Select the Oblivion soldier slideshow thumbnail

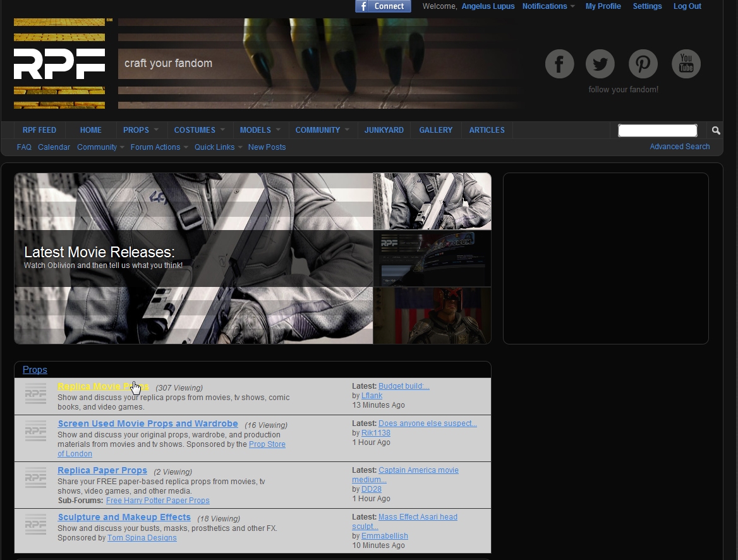[x=432, y=202]
